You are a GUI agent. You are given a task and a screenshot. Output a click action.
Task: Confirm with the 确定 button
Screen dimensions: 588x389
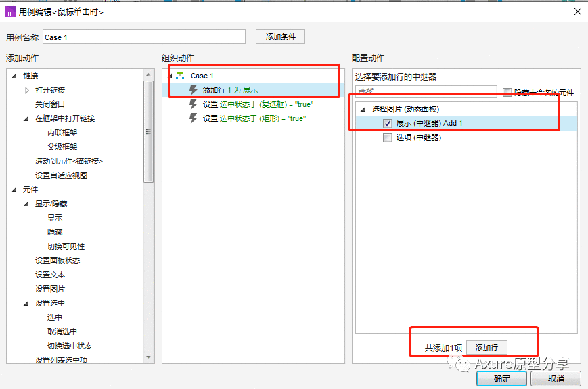(x=502, y=378)
